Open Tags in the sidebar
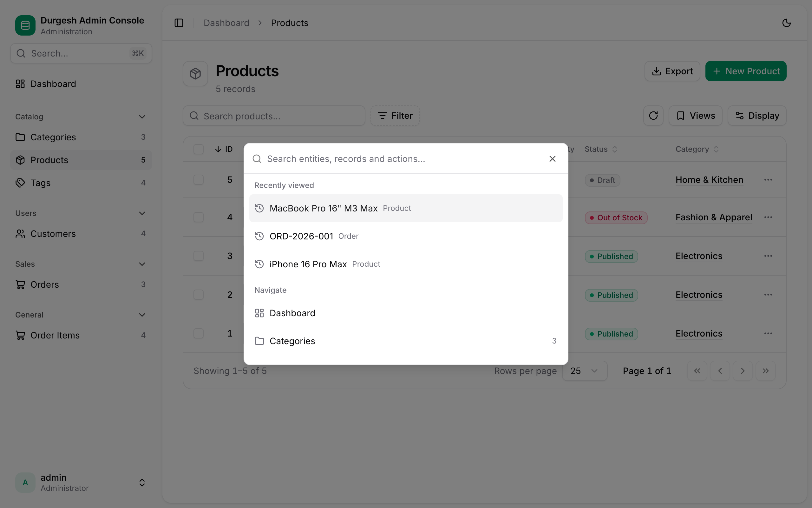 coord(81,183)
